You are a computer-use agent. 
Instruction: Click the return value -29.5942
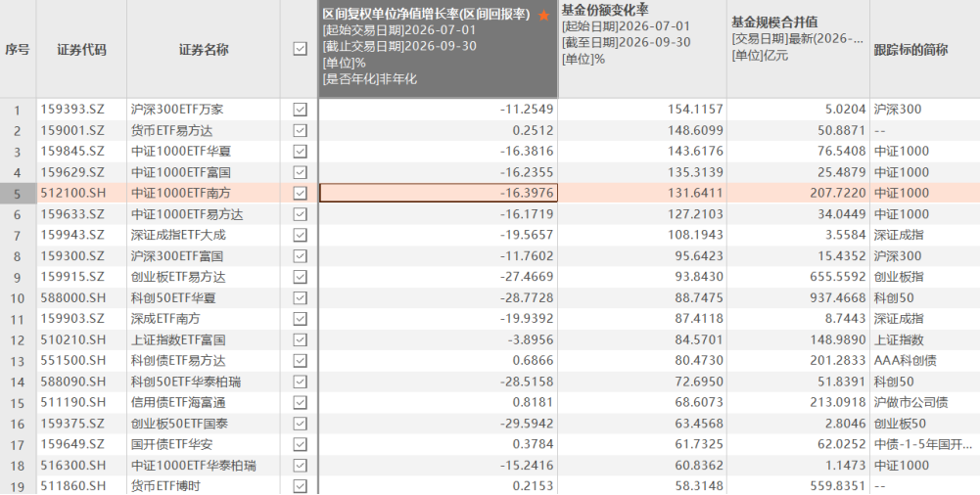coord(527,424)
